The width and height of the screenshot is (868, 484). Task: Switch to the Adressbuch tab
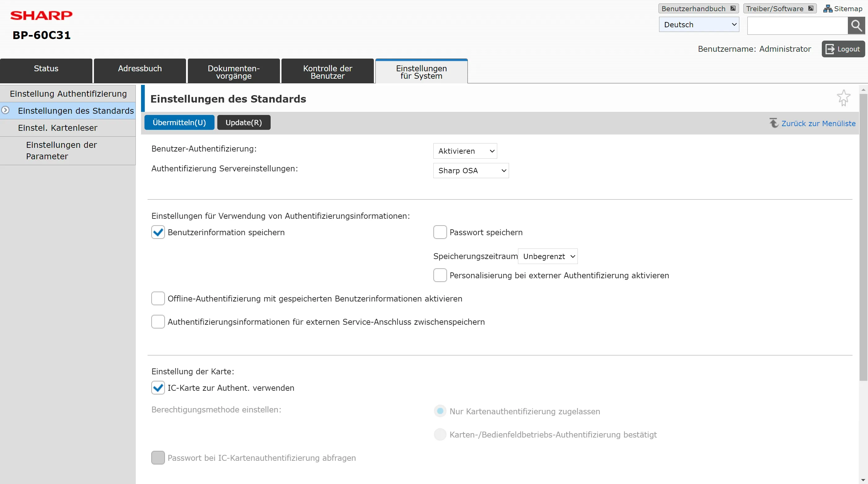[x=140, y=71]
